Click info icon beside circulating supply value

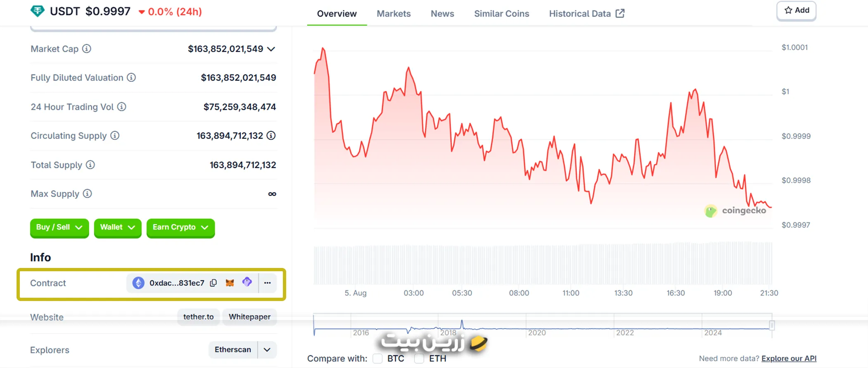click(x=271, y=136)
